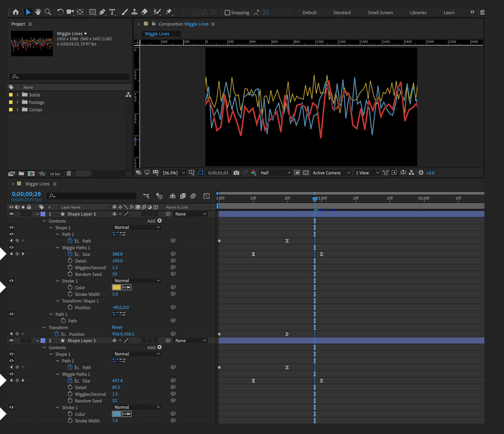The image size is (504, 434).
Task: Enable Snapping in the toolbar
Action: coord(227,12)
